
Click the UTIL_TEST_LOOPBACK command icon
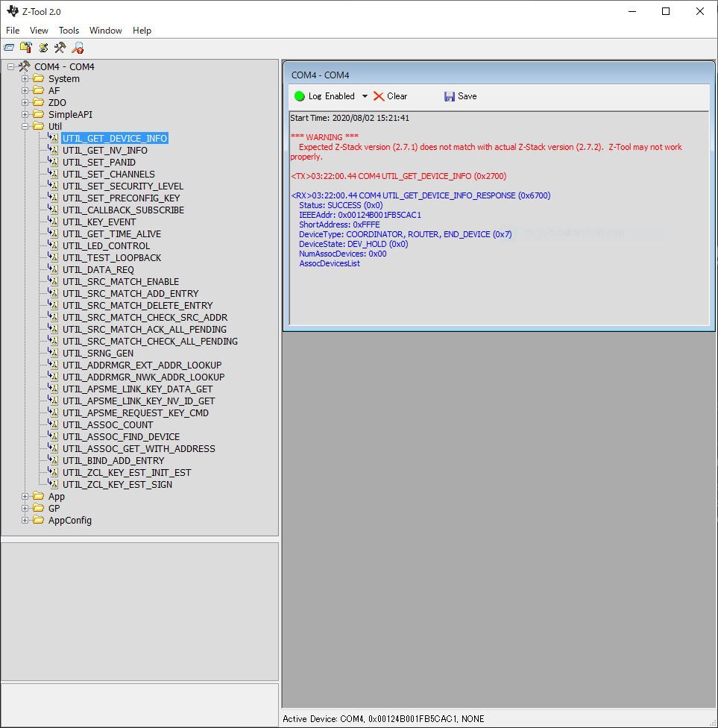(54, 257)
